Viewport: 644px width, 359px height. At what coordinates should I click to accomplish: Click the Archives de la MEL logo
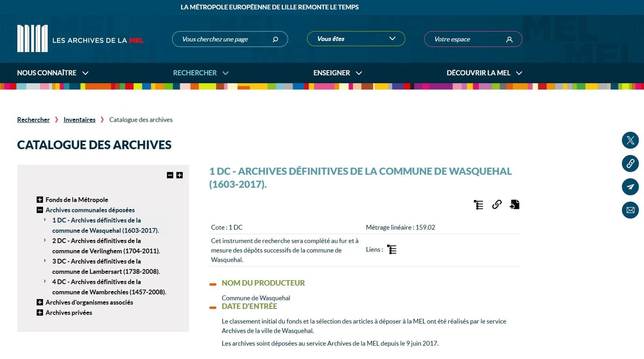(80, 39)
